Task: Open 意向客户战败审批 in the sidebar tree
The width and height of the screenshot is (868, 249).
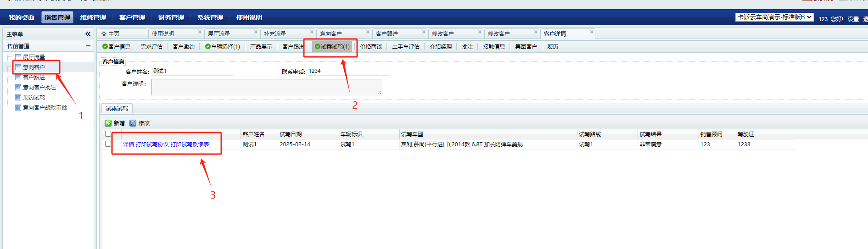Action: 45,108
